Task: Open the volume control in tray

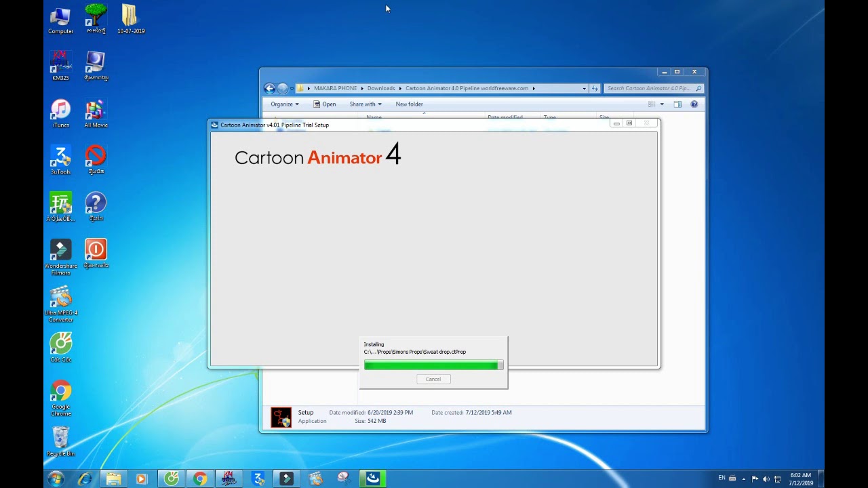Action: point(766,479)
